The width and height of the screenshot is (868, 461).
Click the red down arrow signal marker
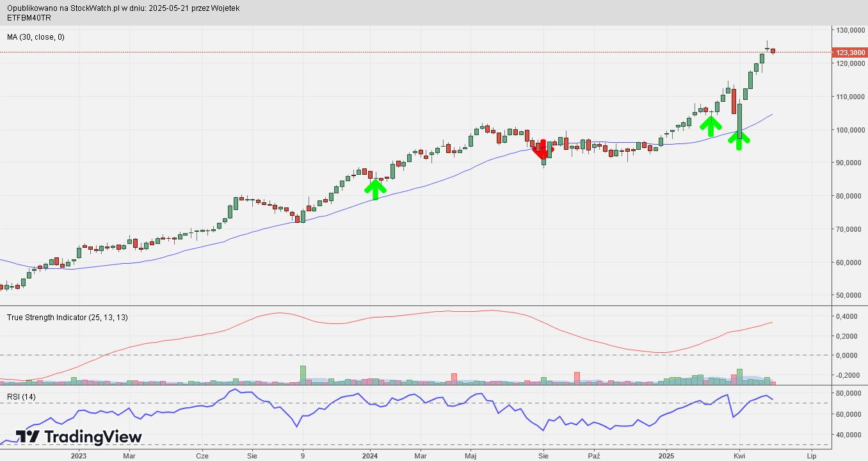(543, 149)
